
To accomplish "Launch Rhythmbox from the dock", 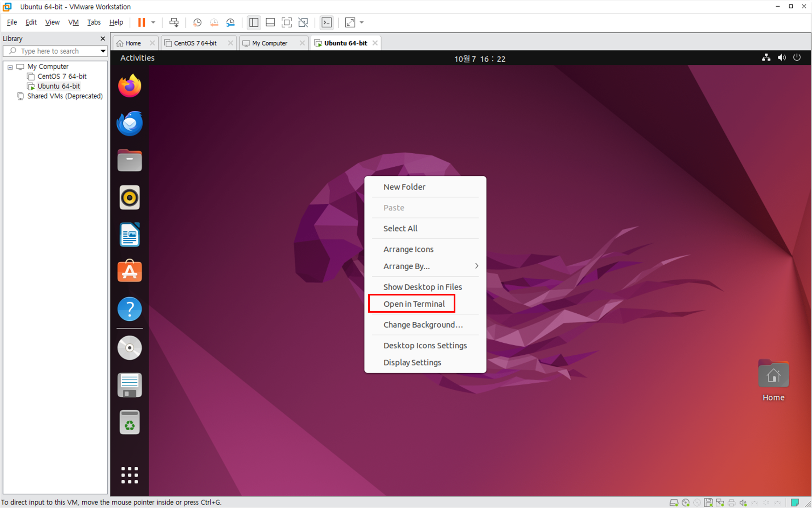I will [x=130, y=198].
